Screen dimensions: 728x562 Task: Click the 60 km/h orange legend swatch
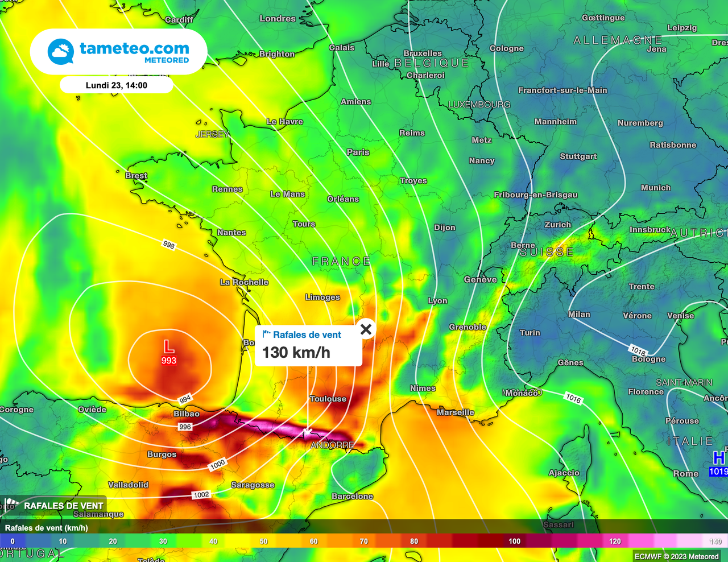(x=314, y=541)
